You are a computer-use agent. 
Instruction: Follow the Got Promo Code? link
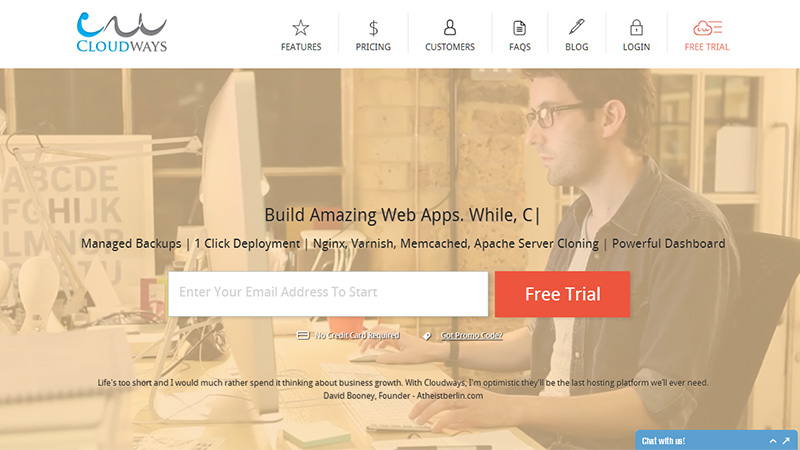click(x=471, y=335)
